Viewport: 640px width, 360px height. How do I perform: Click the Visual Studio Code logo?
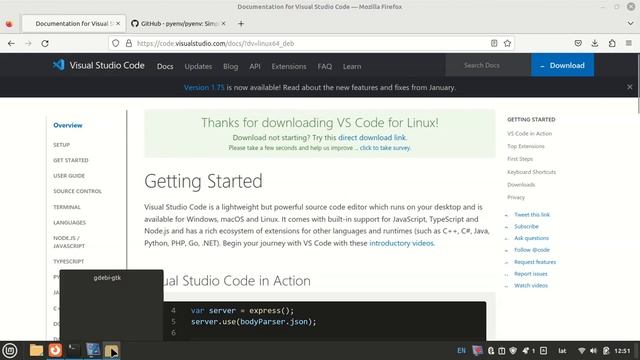(x=98, y=65)
